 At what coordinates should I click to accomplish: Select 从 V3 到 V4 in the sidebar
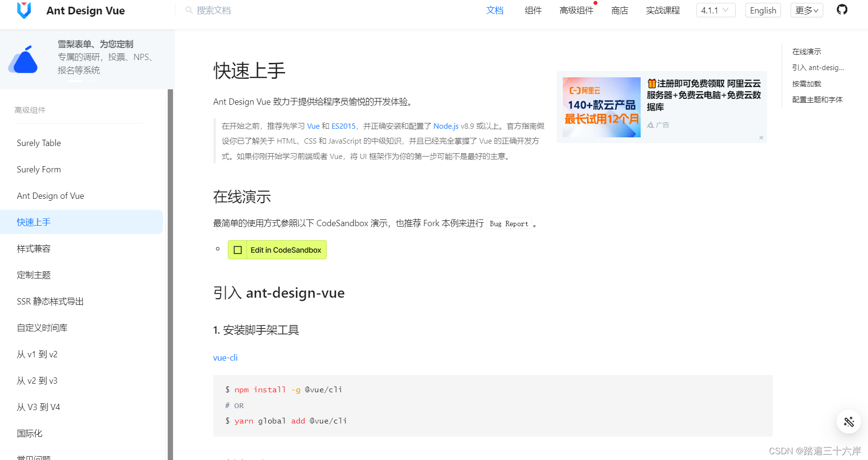pos(38,407)
